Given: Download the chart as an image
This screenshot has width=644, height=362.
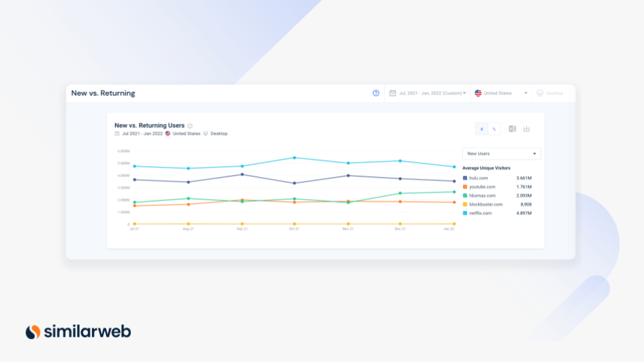Looking at the screenshot, I should 527,129.
